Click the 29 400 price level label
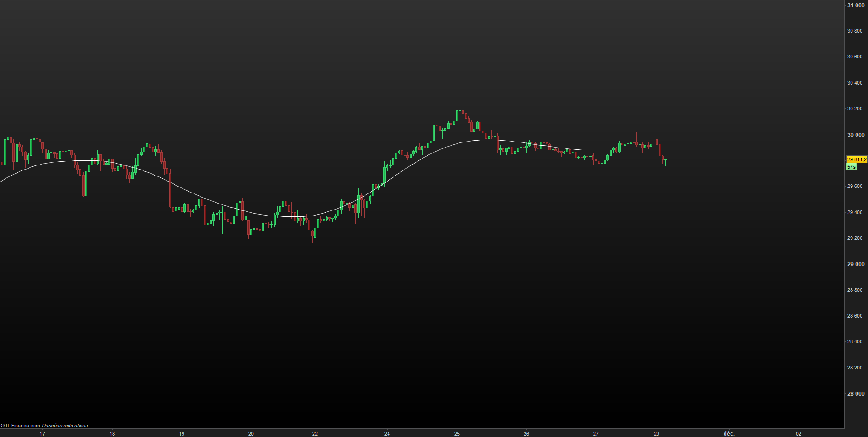The image size is (868, 437). click(x=855, y=213)
